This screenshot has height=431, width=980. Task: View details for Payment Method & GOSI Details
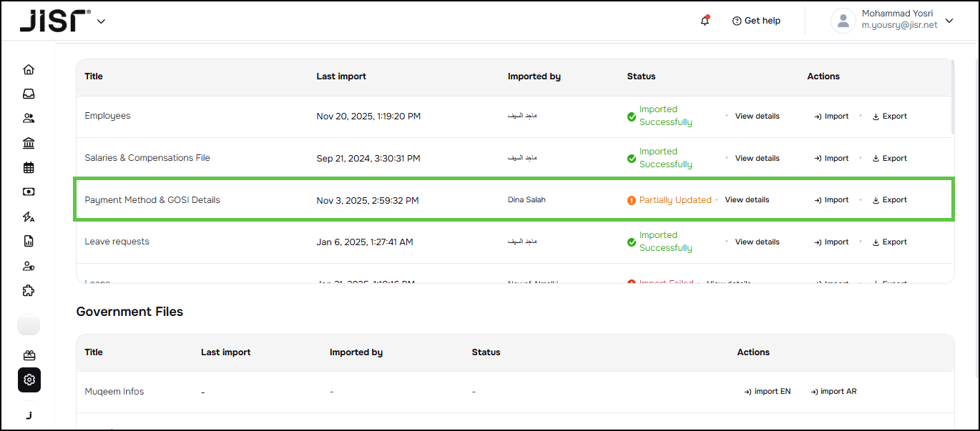tap(747, 200)
